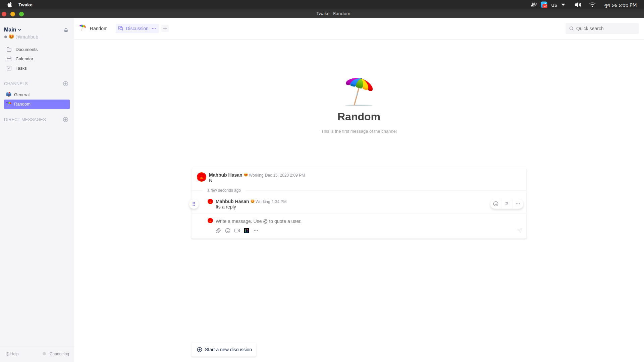Select the Random channel in sidebar

(x=37, y=104)
